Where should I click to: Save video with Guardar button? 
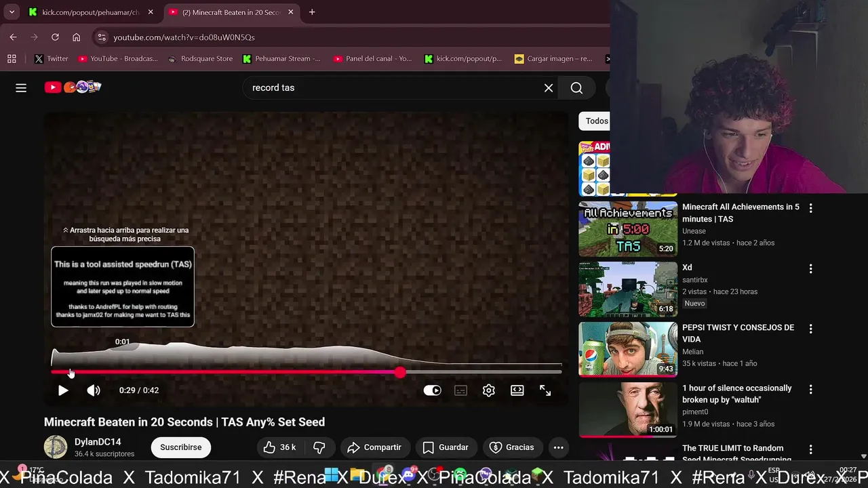coord(446,447)
